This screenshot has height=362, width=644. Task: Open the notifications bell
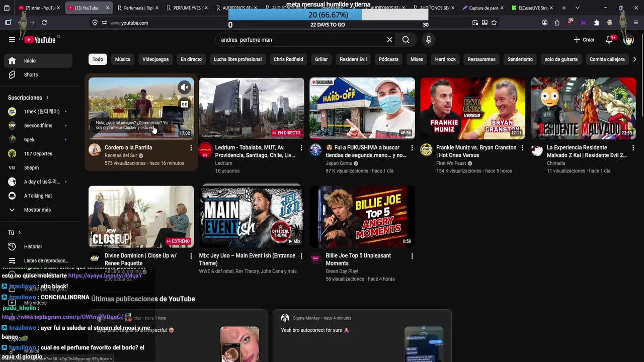tap(609, 40)
